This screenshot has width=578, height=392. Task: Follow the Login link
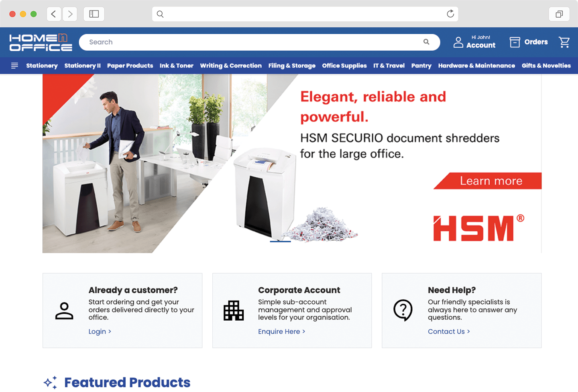point(100,331)
